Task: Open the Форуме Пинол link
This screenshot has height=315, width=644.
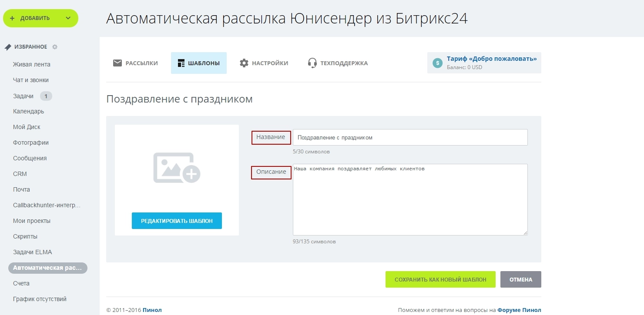Action: [519, 310]
